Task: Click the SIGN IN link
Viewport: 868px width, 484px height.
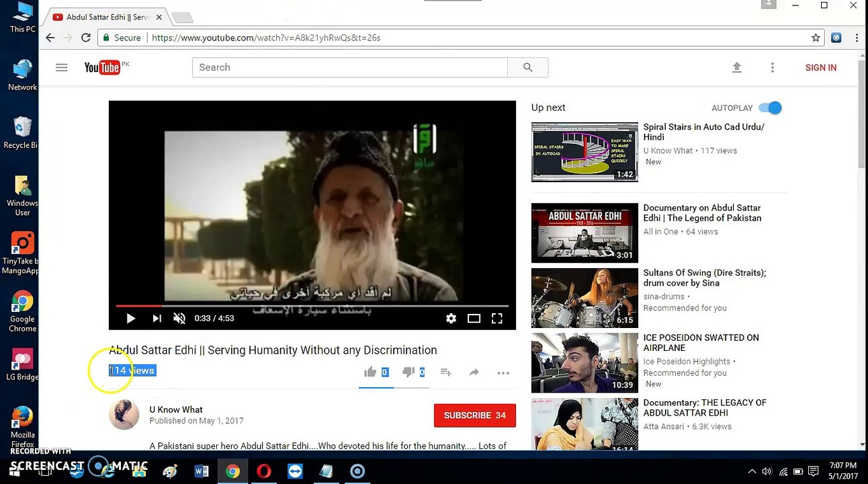Action: tap(821, 67)
